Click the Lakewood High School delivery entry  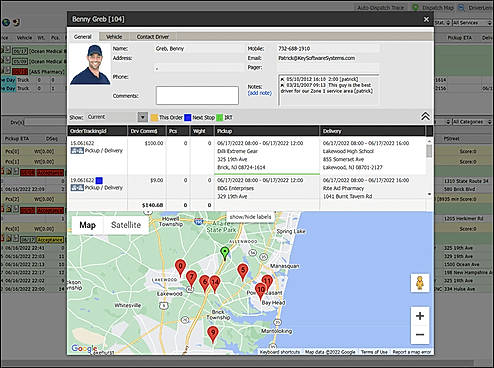348,151
